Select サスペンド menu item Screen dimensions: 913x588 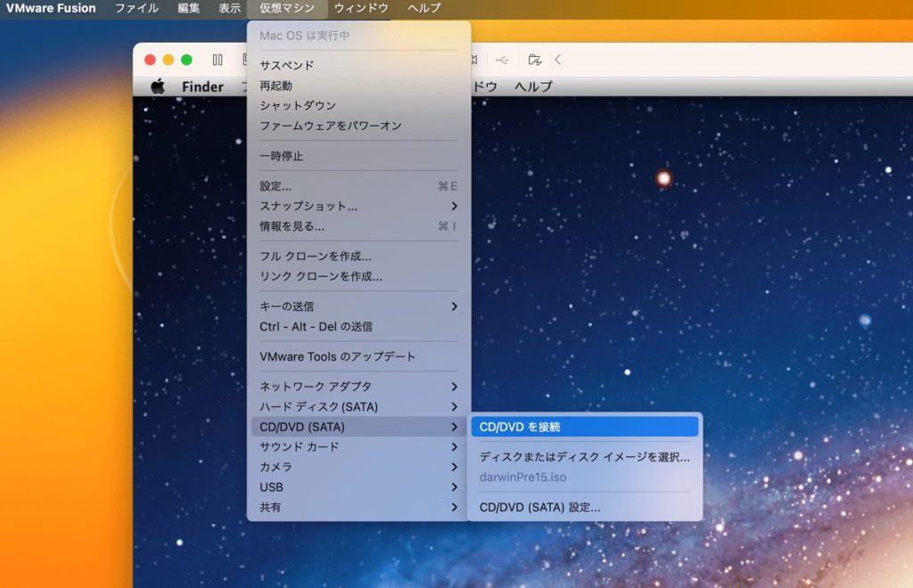click(x=358, y=65)
